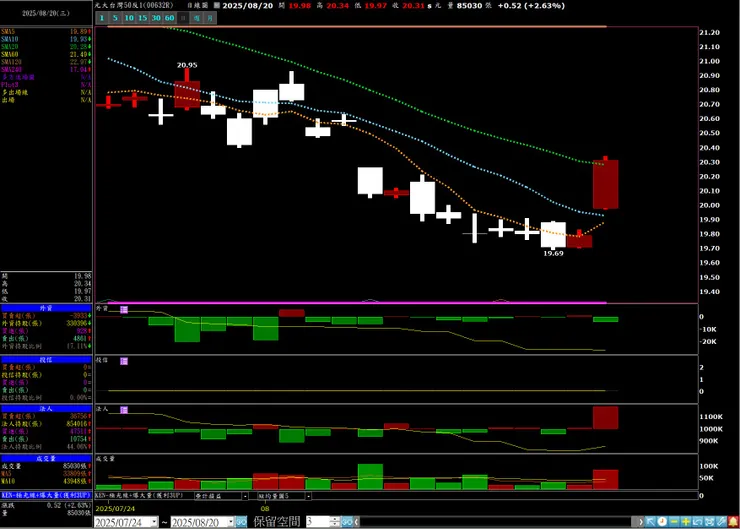Select the 成交量 blue panel header
The width and height of the screenshot is (740, 529).
[46, 458]
